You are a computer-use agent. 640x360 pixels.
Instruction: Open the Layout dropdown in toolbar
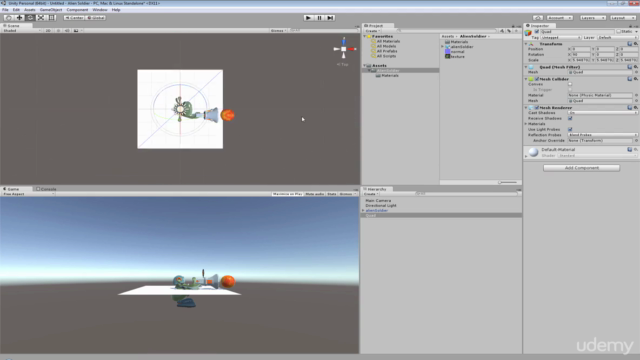pos(622,18)
